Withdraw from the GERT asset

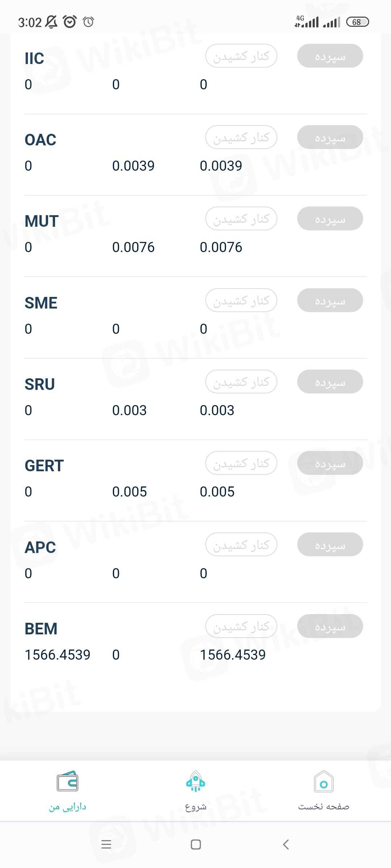coord(241,463)
